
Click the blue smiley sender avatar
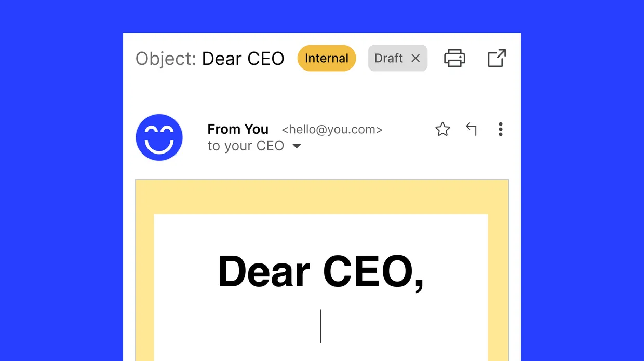(x=159, y=137)
